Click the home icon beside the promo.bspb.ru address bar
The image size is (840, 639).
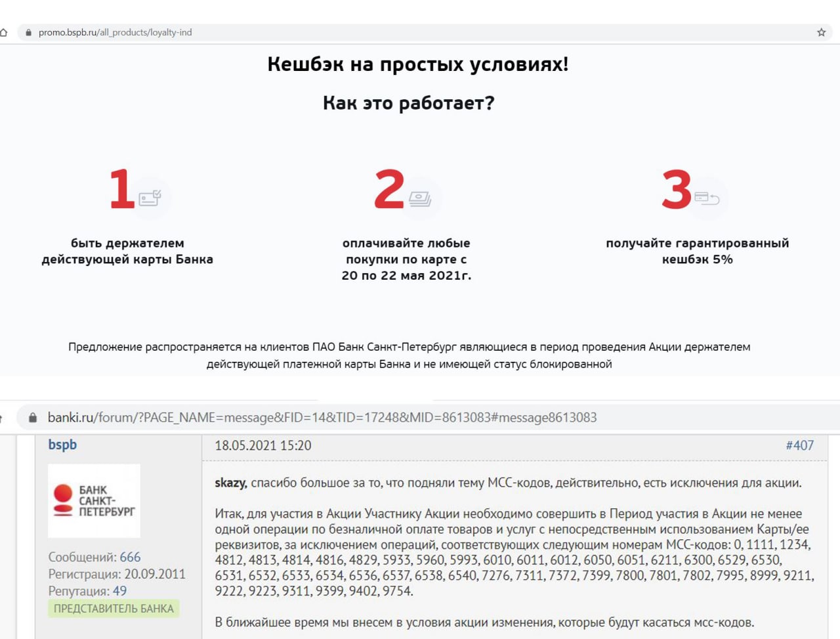pyautogui.click(x=3, y=32)
